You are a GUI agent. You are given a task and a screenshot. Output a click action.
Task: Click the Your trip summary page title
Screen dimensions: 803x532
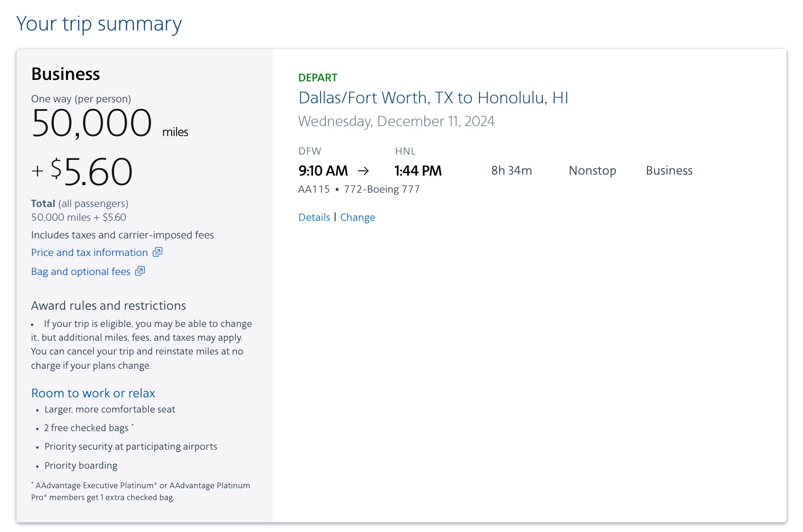tap(99, 23)
